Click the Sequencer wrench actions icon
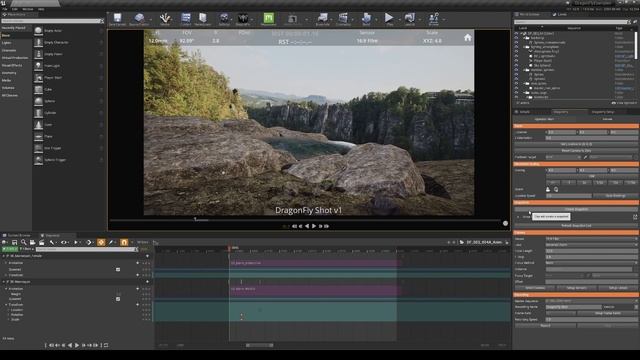 tap(52, 242)
